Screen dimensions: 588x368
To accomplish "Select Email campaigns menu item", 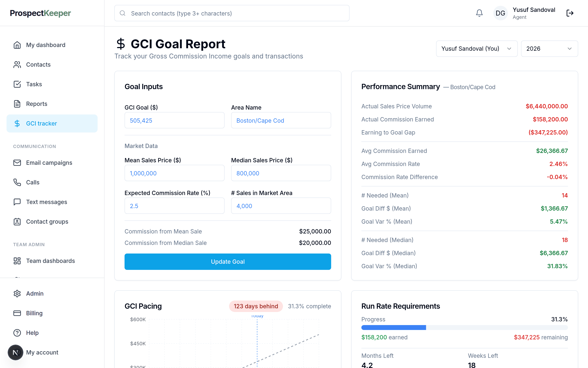I will pyautogui.click(x=52, y=163).
